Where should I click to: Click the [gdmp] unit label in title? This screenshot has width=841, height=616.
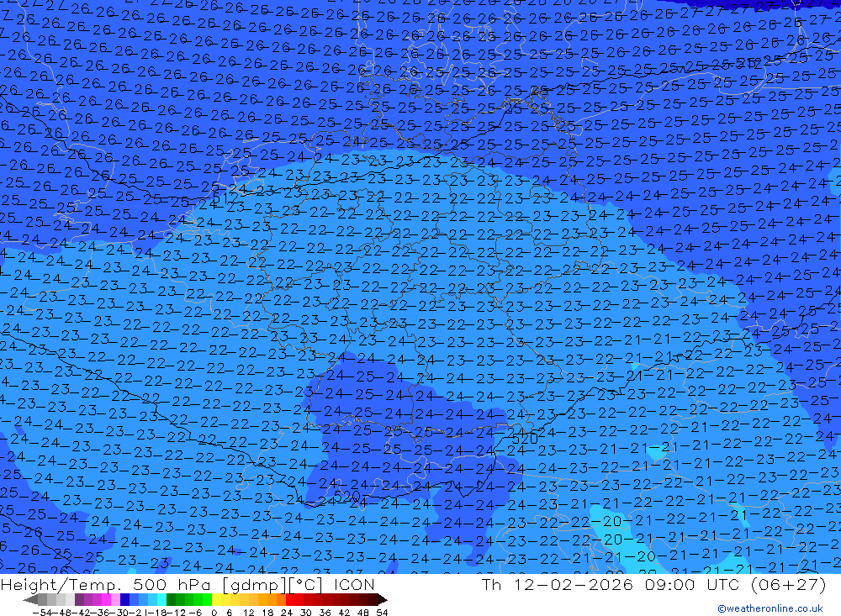tap(255, 585)
